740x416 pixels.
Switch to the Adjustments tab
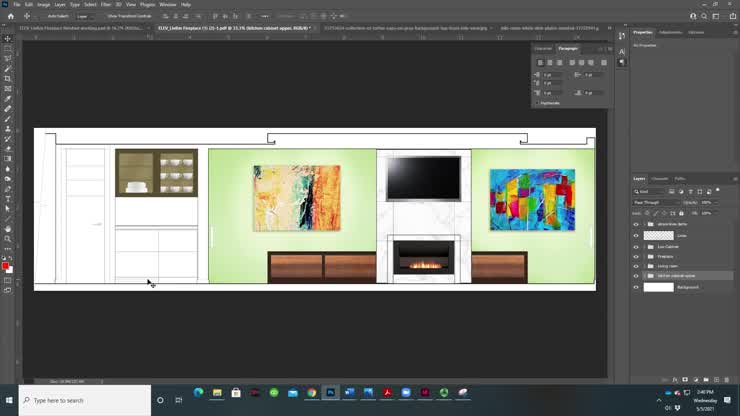coord(670,33)
